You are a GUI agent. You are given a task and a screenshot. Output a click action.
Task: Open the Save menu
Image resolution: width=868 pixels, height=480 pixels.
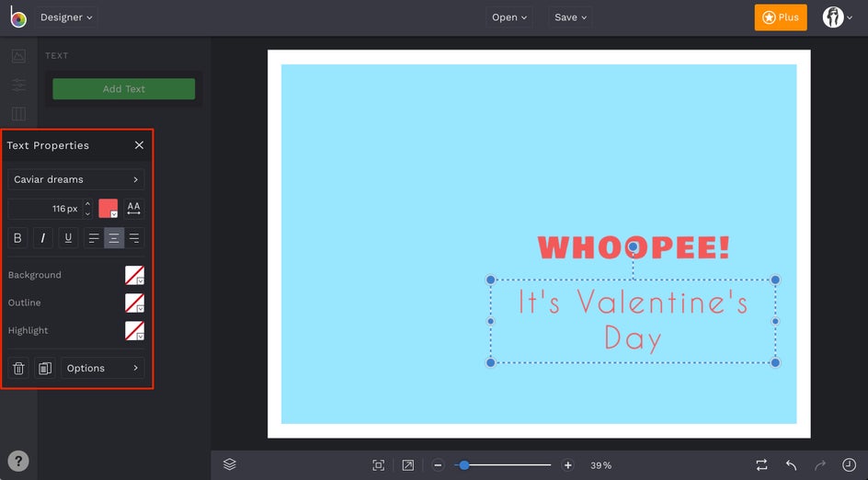coord(571,17)
